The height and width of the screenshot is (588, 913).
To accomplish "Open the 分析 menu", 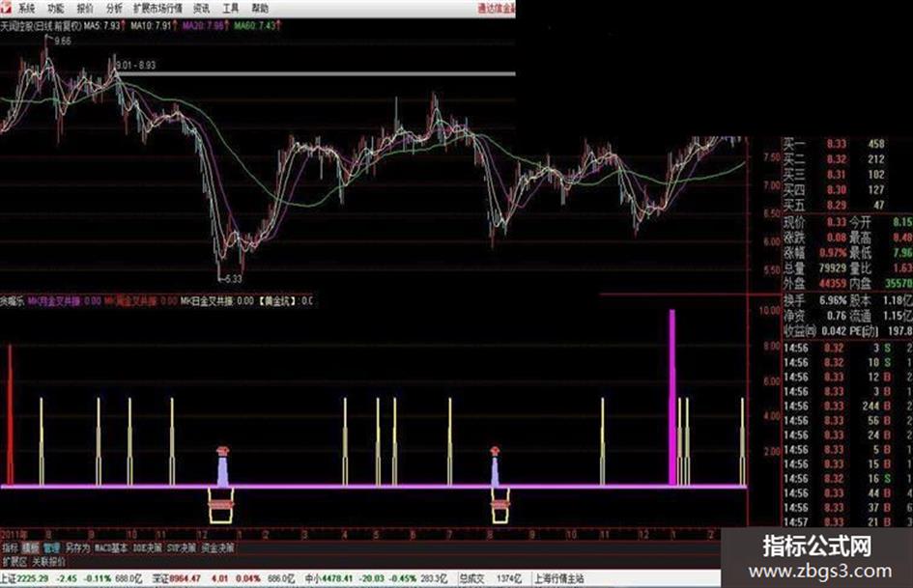I will (114, 8).
